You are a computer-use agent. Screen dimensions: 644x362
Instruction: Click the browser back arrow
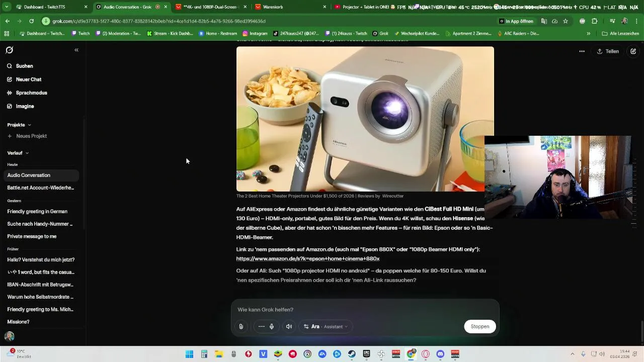click(x=8, y=21)
